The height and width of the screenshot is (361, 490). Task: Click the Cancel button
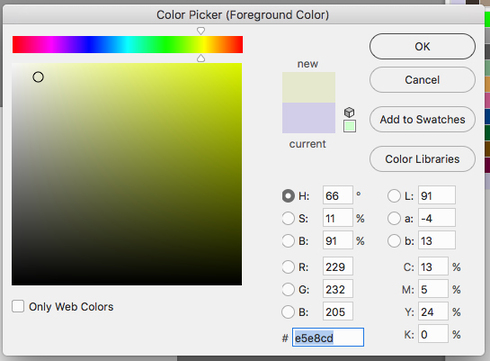[422, 80]
